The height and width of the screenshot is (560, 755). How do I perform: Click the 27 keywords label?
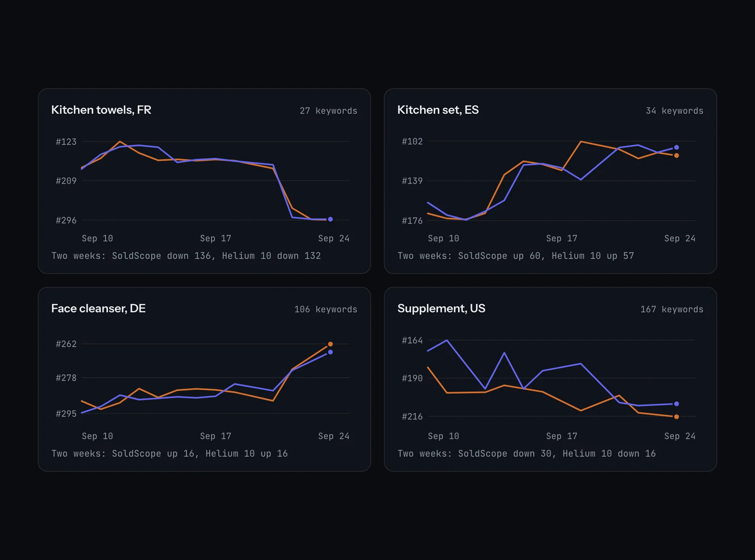328,111
